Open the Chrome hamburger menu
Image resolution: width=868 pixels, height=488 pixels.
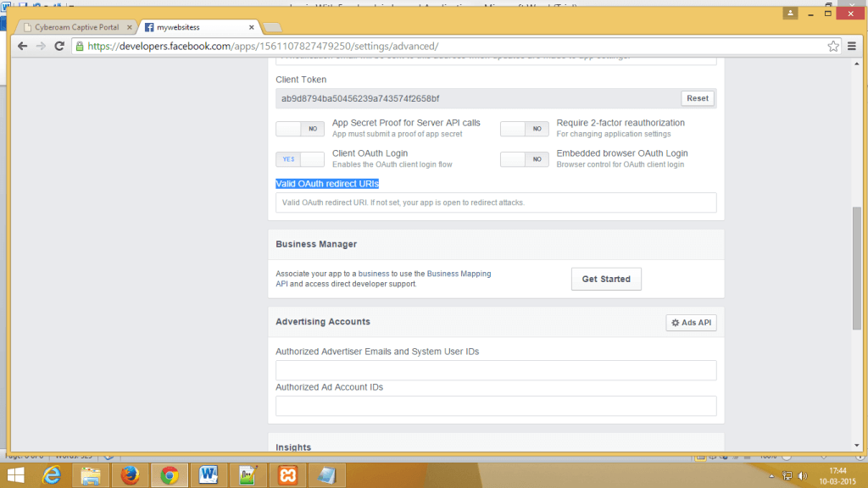(x=852, y=47)
